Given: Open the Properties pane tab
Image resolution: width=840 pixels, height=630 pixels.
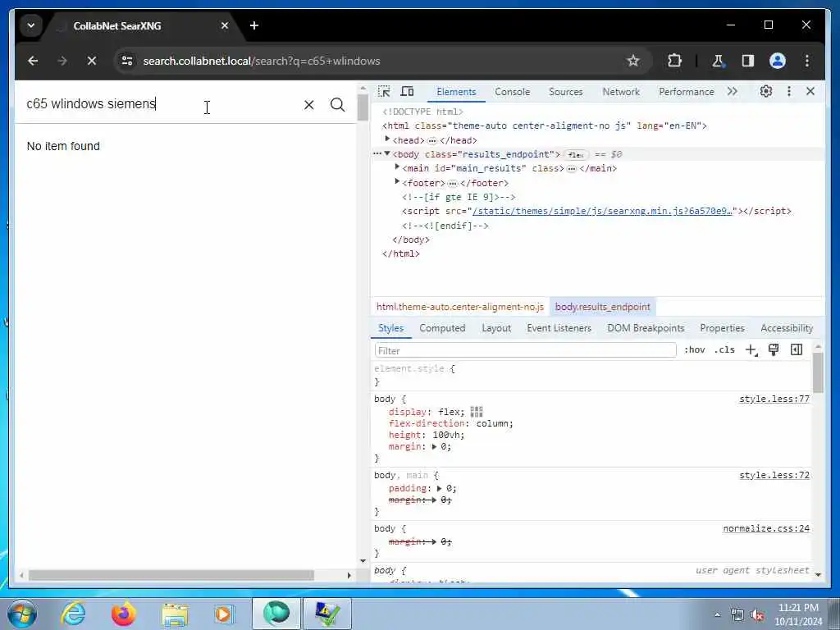Looking at the screenshot, I should coord(722,328).
